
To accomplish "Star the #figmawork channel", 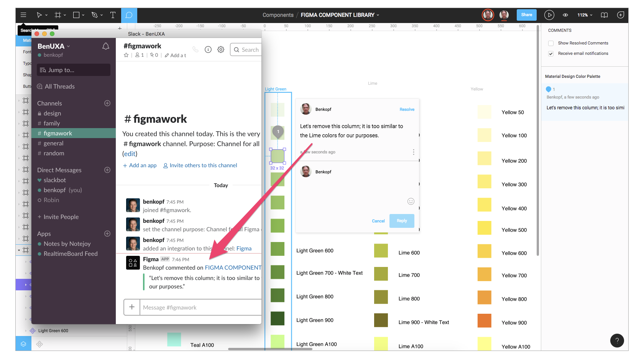I will 126,55.
